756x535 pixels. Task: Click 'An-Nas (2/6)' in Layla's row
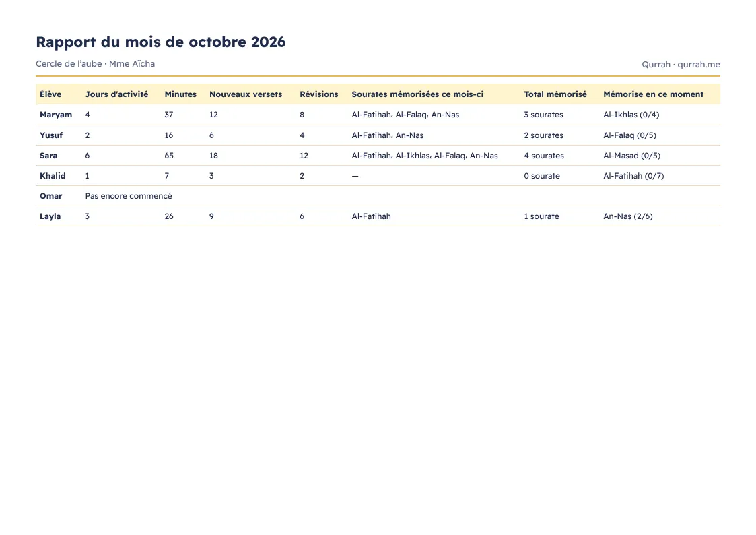627,216
